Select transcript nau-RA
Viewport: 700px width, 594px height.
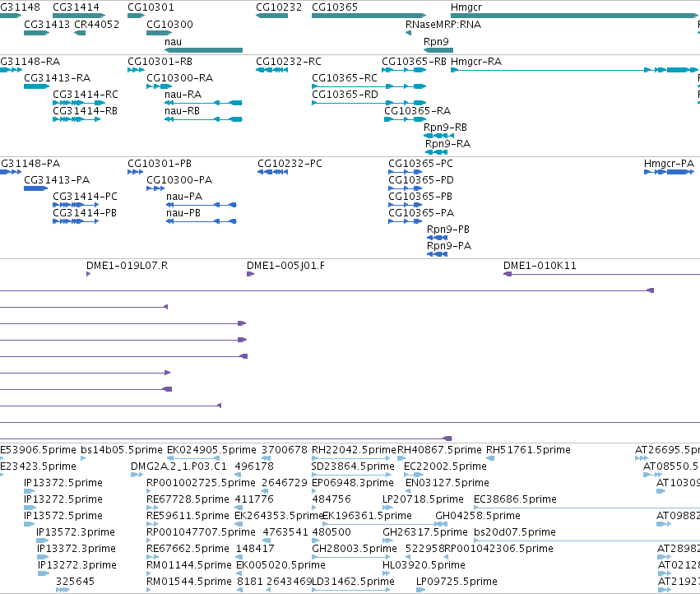click(203, 103)
